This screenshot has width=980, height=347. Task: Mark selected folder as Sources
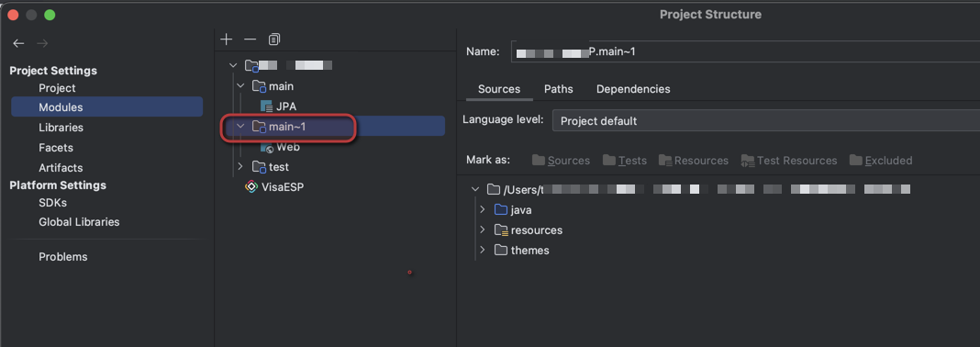(561, 161)
